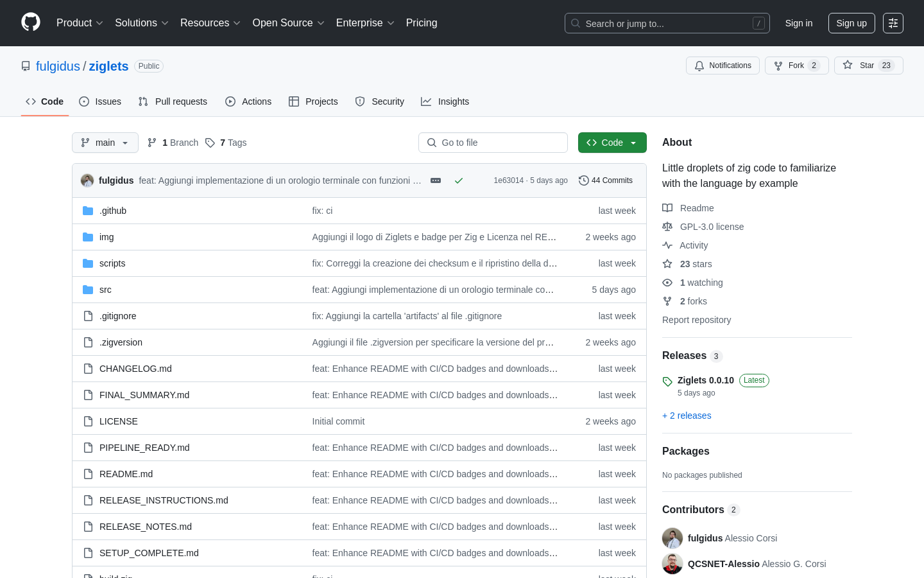Open RELEASE_NOTES.md file
Viewport: 924px width, 578px height.
click(x=146, y=527)
